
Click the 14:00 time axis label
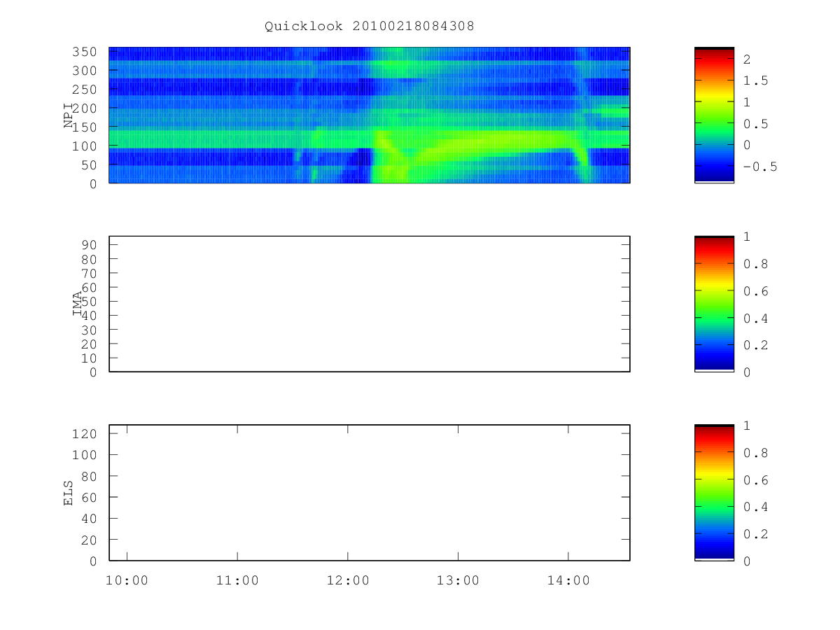tap(568, 580)
